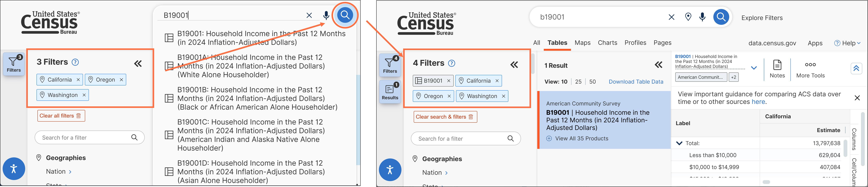This screenshot has height=187, width=868.
Task: Click Clear search & filters button
Action: 445,117
